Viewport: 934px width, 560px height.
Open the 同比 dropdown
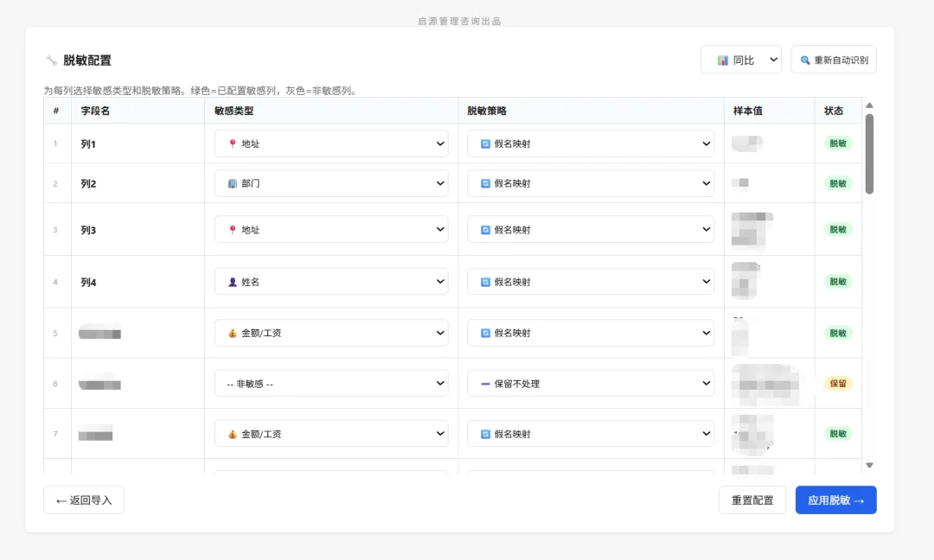(741, 60)
